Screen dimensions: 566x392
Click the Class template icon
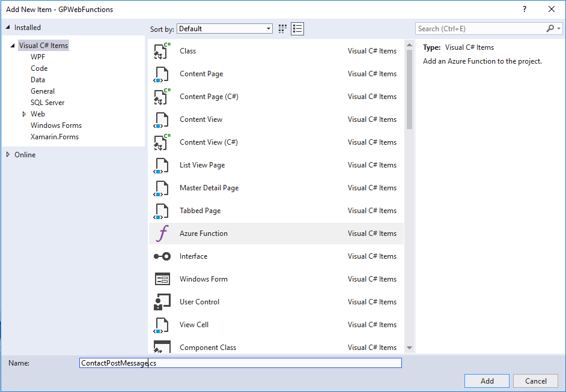pyautogui.click(x=162, y=51)
